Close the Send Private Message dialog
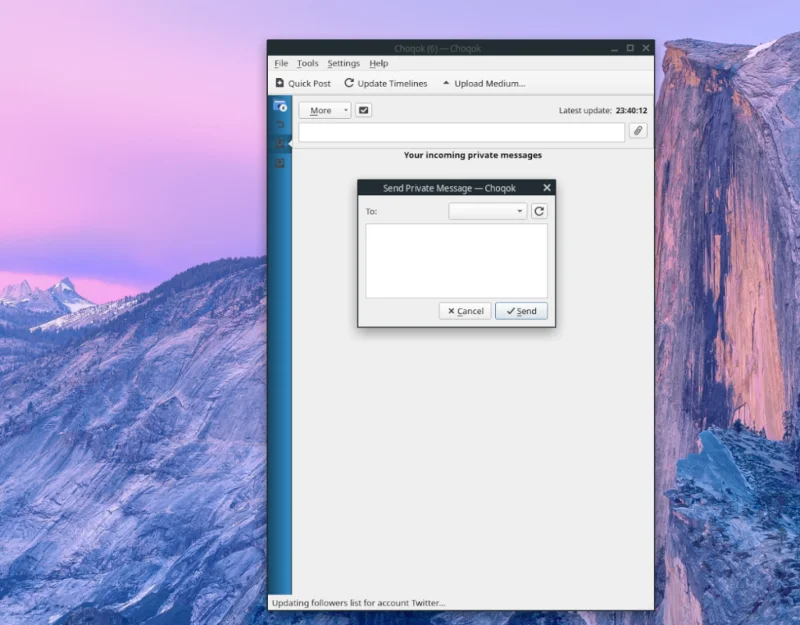This screenshot has height=625, width=800. tap(546, 188)
